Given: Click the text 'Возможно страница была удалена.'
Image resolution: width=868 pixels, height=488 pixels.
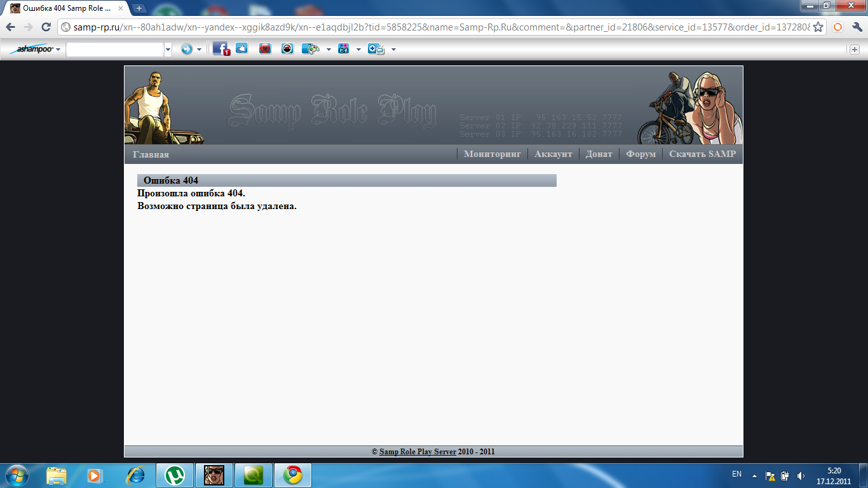Looking at the screenshot, I should pyautogui.click(x=217, y=206).
